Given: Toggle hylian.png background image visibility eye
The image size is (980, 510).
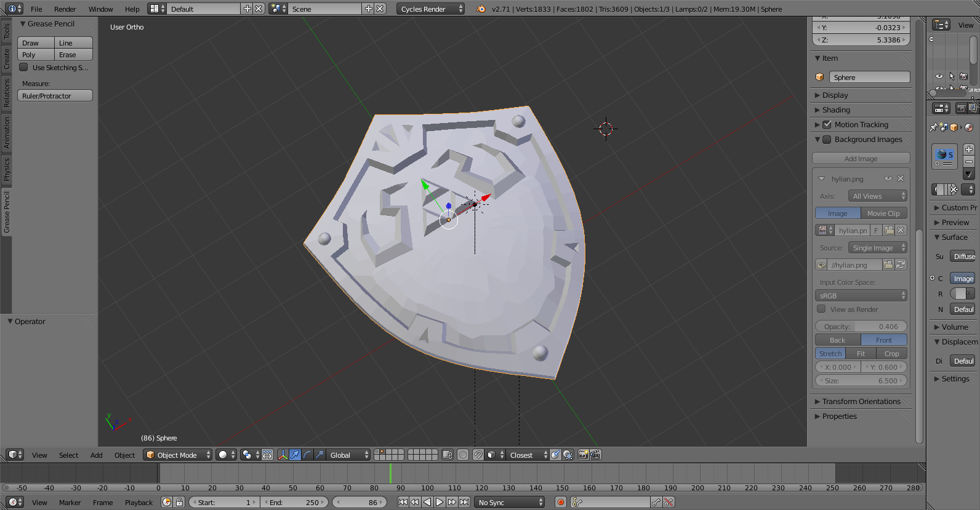Looking at the screenshot, I should point(888,178).
